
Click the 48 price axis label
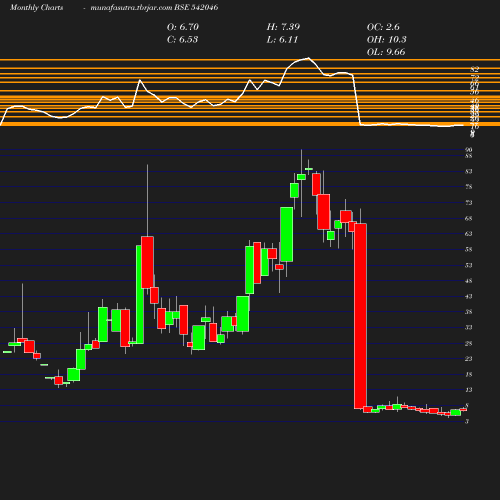[469, 281]
